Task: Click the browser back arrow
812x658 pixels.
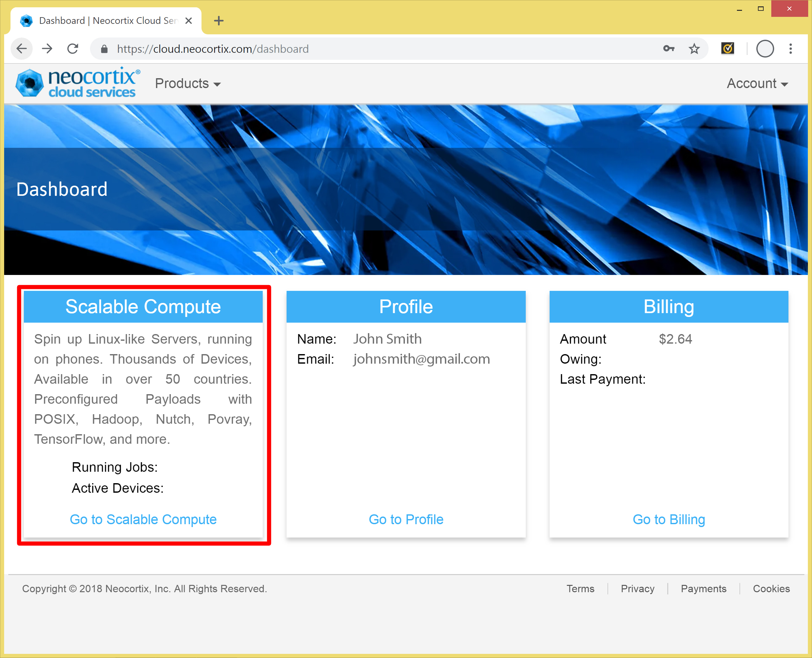Action: 22,49
